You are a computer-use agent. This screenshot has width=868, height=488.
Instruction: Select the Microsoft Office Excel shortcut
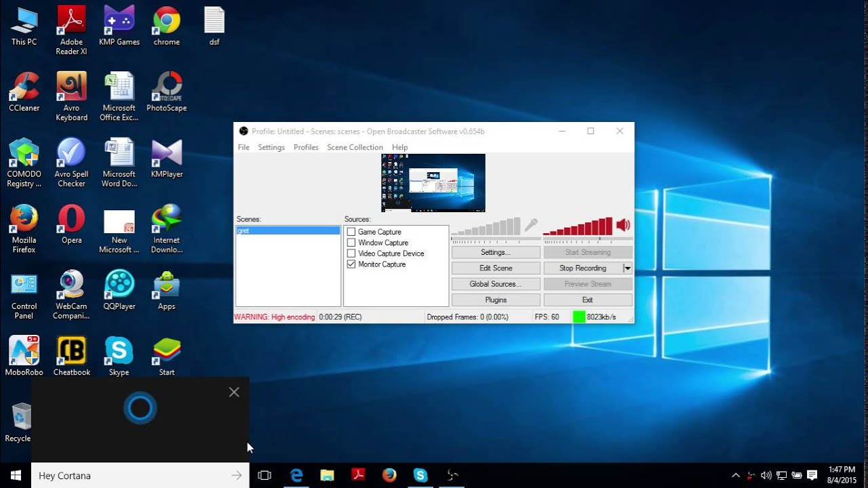(x=119, y=96)
